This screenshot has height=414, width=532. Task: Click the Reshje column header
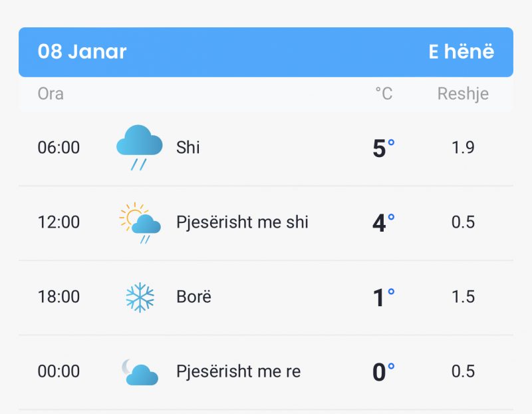[463, 94]
